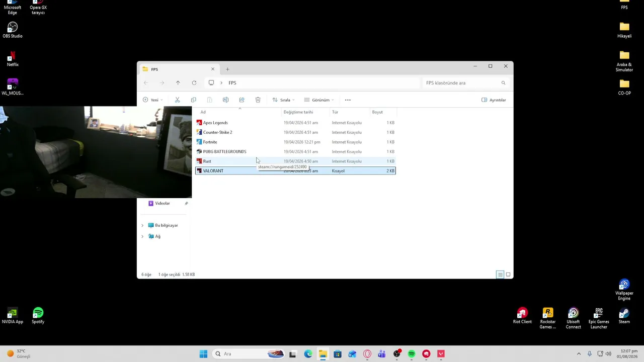Sort by the Değiştirme tarihi column

[x=305, y=112]
